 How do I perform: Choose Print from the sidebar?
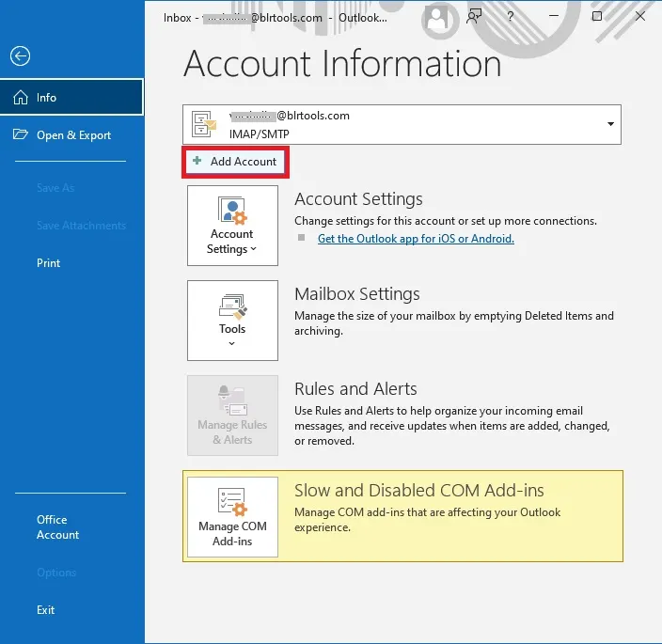49,263
